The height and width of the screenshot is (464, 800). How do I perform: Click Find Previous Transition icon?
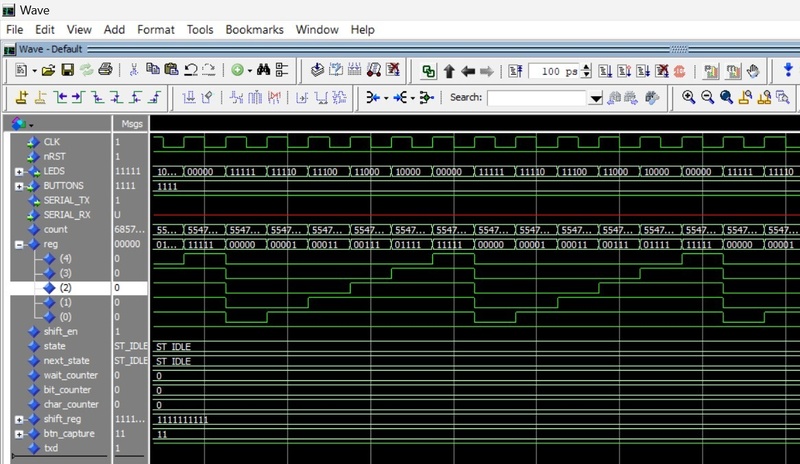pos(60,97)
